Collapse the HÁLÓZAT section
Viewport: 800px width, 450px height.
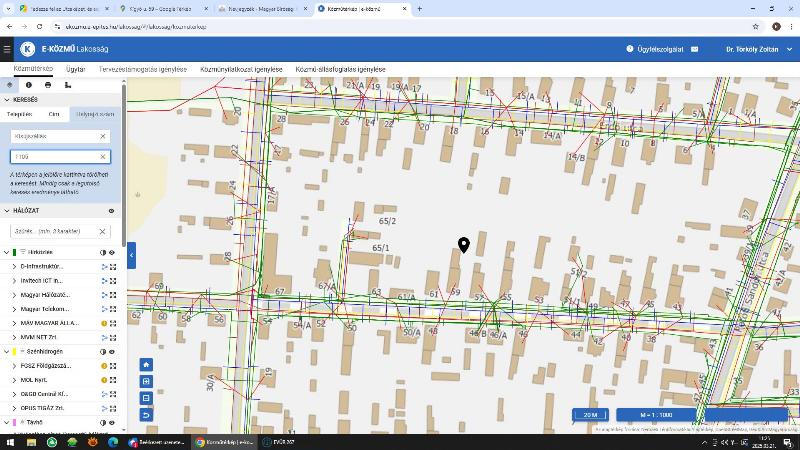point(7,211)
